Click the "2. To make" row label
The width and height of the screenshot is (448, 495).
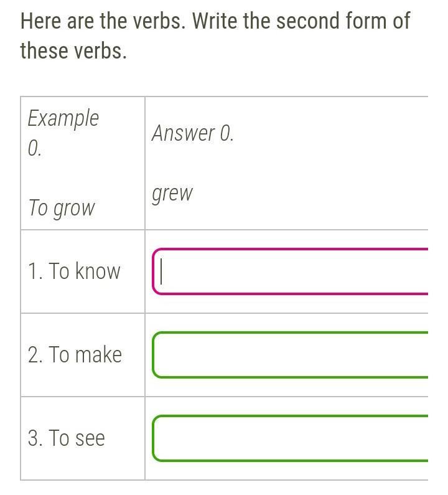click(75, 355)
